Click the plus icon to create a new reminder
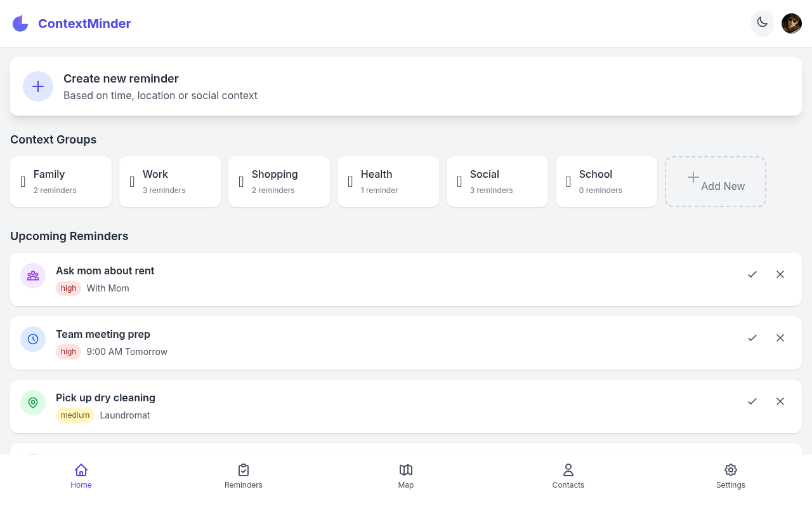Image resolution: width=812 pixels, height=508 pixels. (x=38, y=86)
